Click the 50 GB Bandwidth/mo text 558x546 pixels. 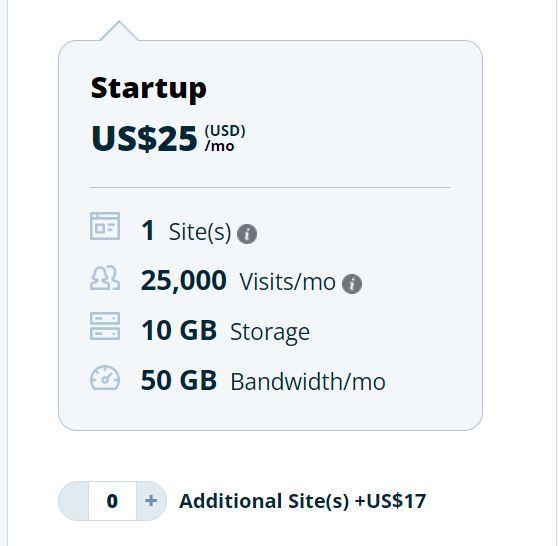pos(263,381)
